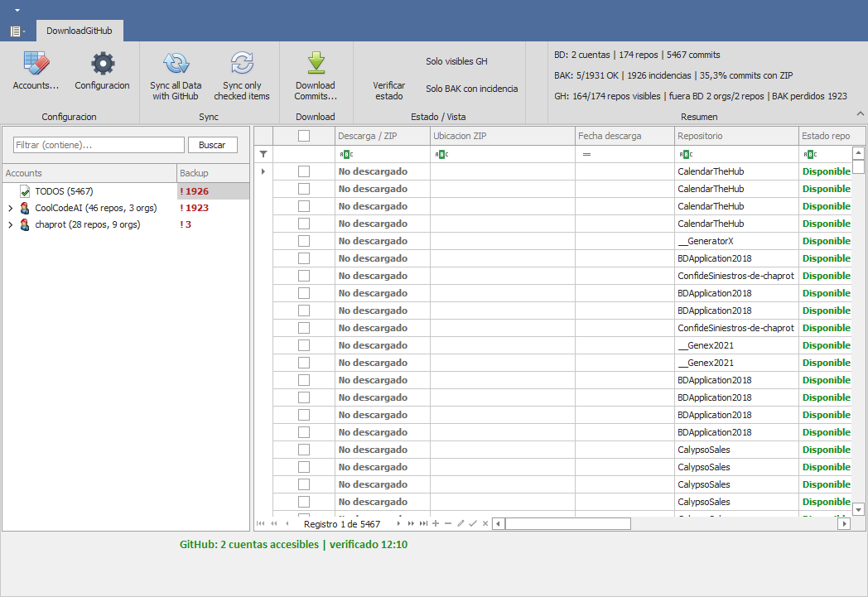
Task: Sort by Ubicacion ZIP column header
Action: (x=503, y=136)
